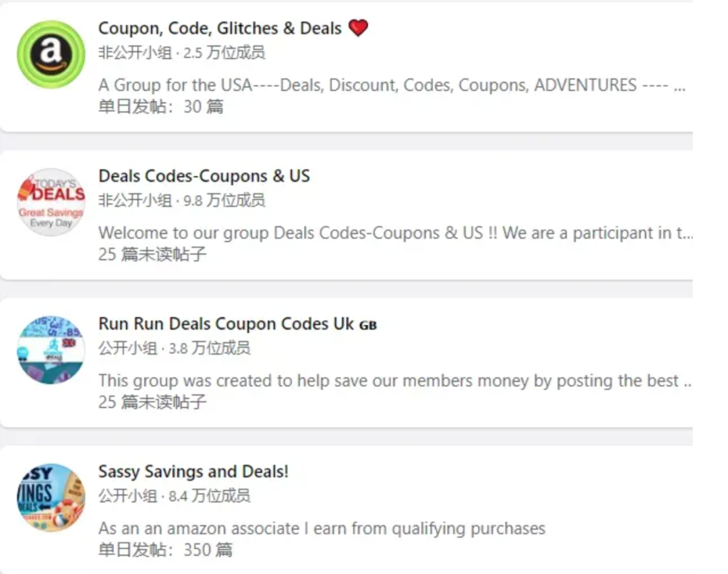Click the green Amazon logo group avatar
The image size is (728, 574).
click(51, 55)
